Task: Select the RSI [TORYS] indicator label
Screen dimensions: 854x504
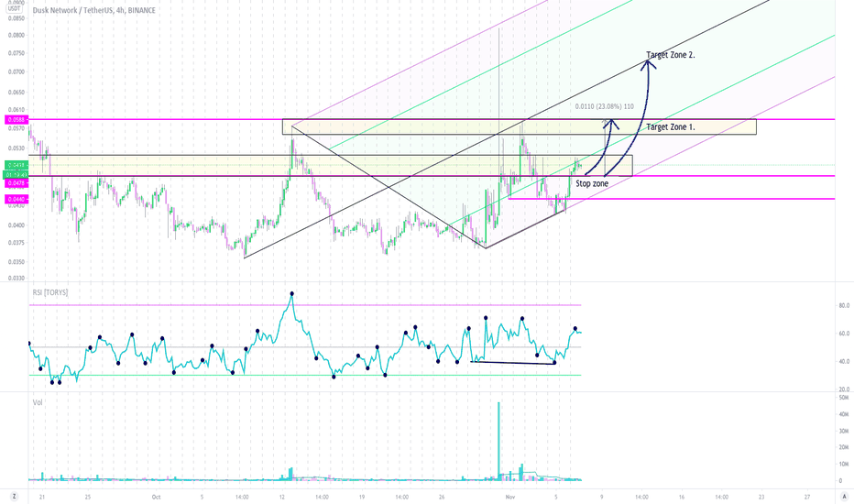Action: (50, 292)
